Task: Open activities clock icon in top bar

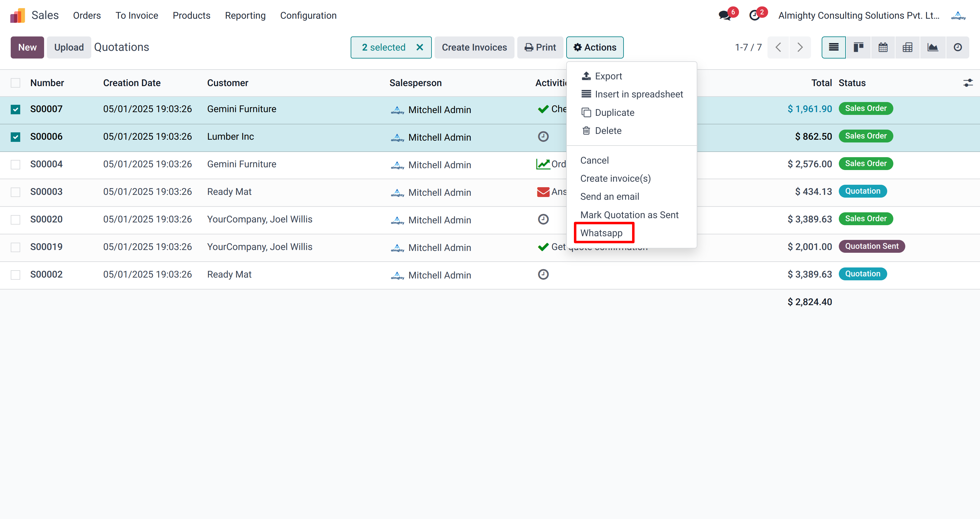Action: [x=754, y=15]
